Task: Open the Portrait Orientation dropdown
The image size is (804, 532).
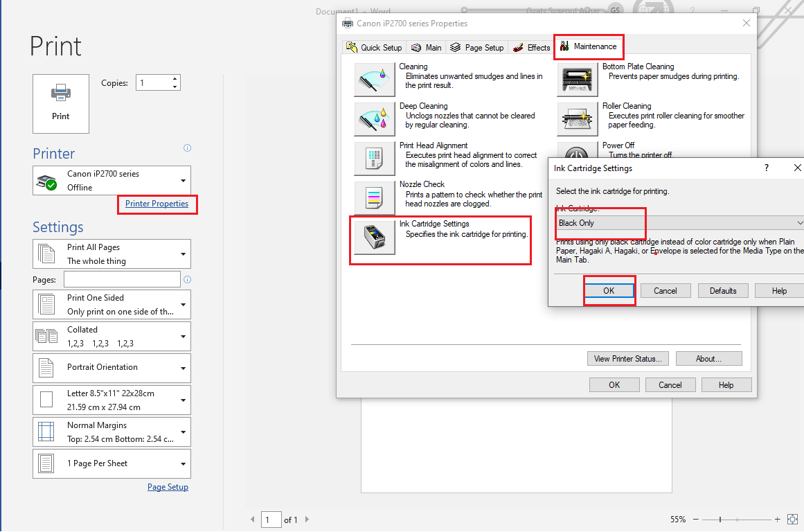Action: pos(111,368)
